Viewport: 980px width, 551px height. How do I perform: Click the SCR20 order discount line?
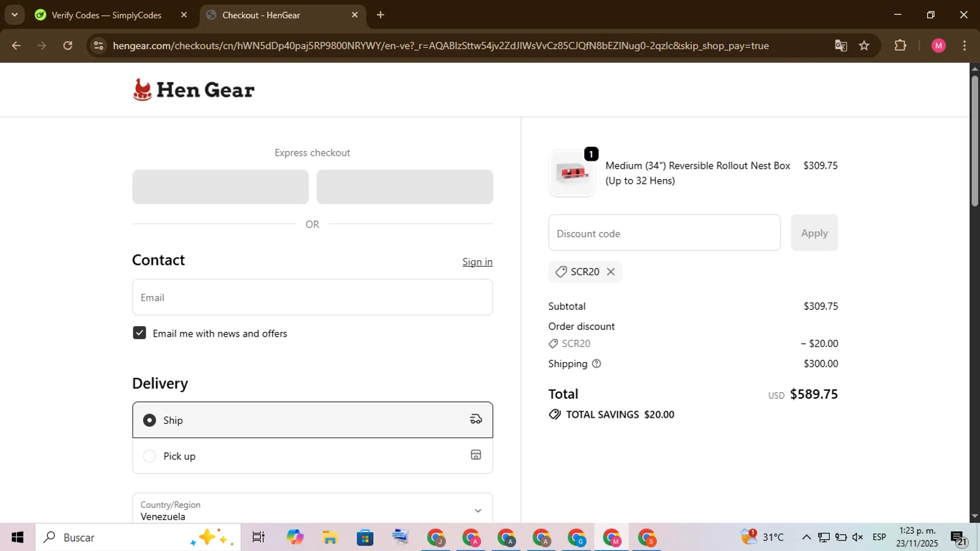click(693, 344)
